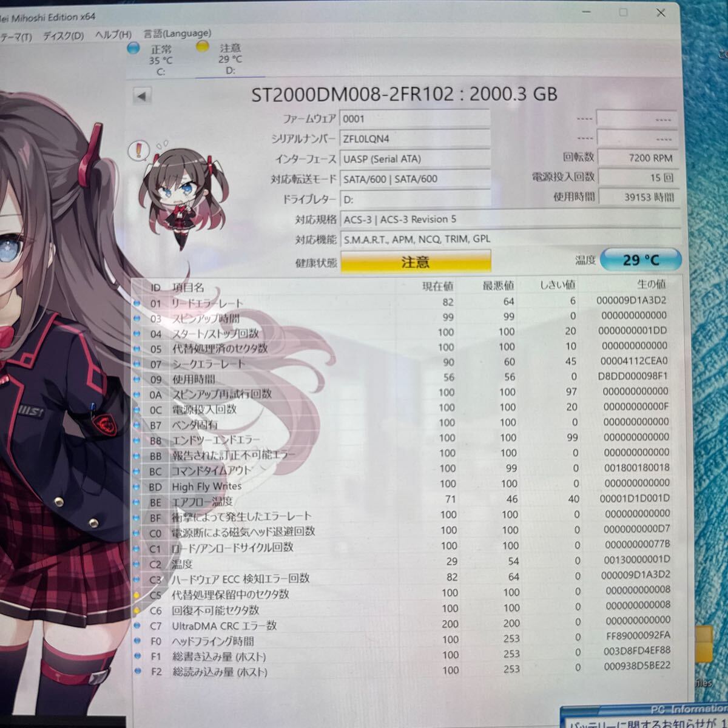Image resolution: width=728 pixels, height=728 pixels.
Task: Select the 総書き込み量 (ホスト) row name
Action: pos(219,656)
